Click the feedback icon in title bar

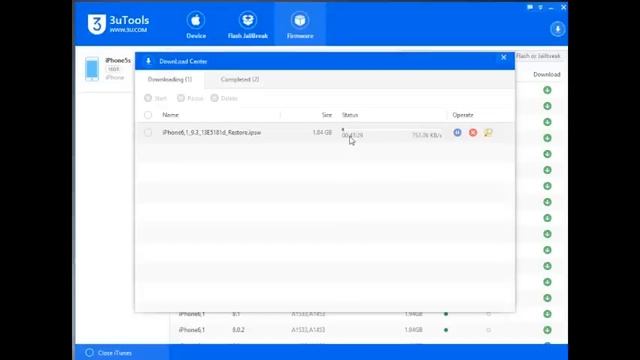[x=530, y=7]
